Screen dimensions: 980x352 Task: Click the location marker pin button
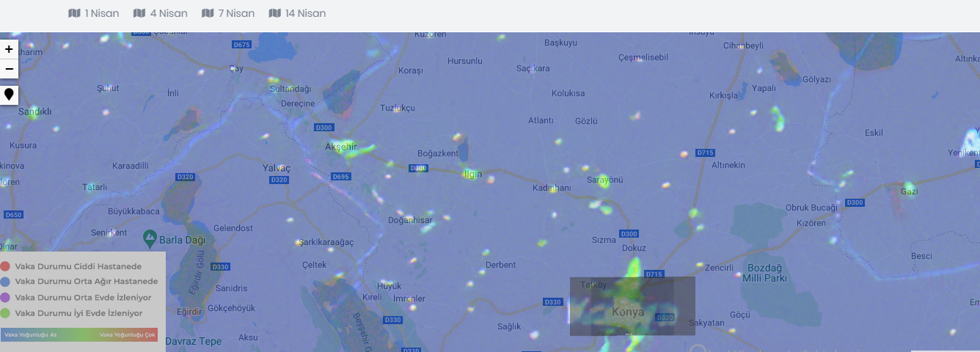9,95
